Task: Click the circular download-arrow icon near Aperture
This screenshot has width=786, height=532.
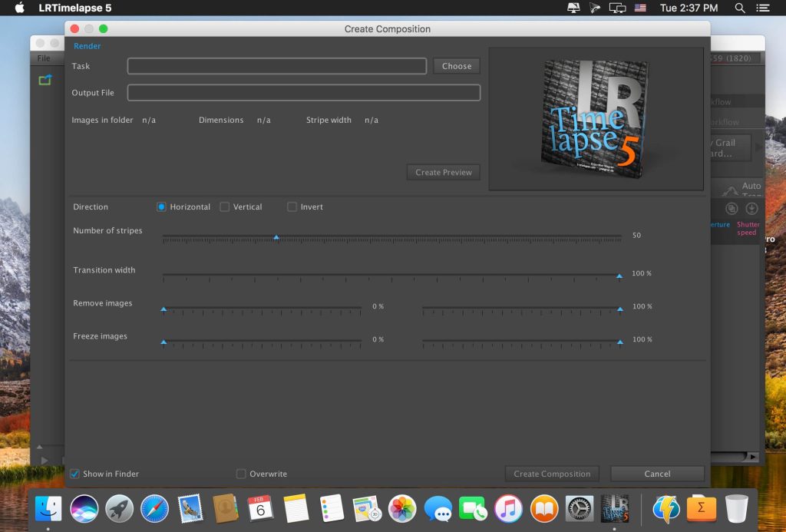Action: (751, 208)
